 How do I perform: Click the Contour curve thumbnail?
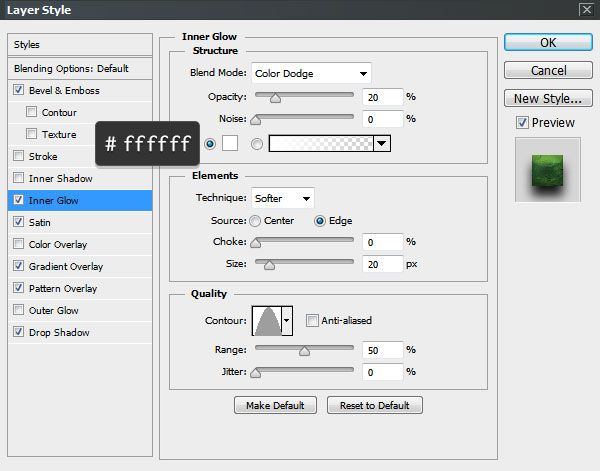click(267, 321)
